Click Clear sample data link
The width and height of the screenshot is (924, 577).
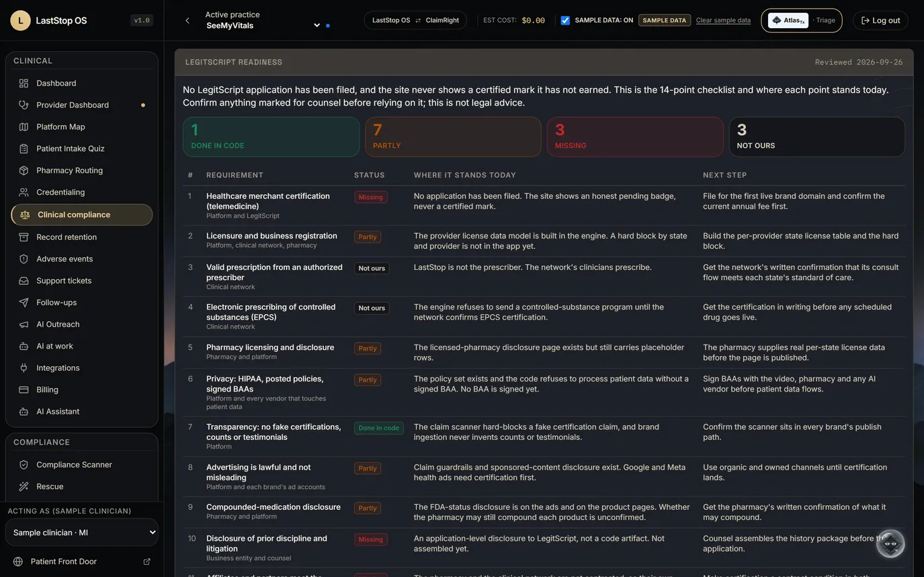point(723,20)
